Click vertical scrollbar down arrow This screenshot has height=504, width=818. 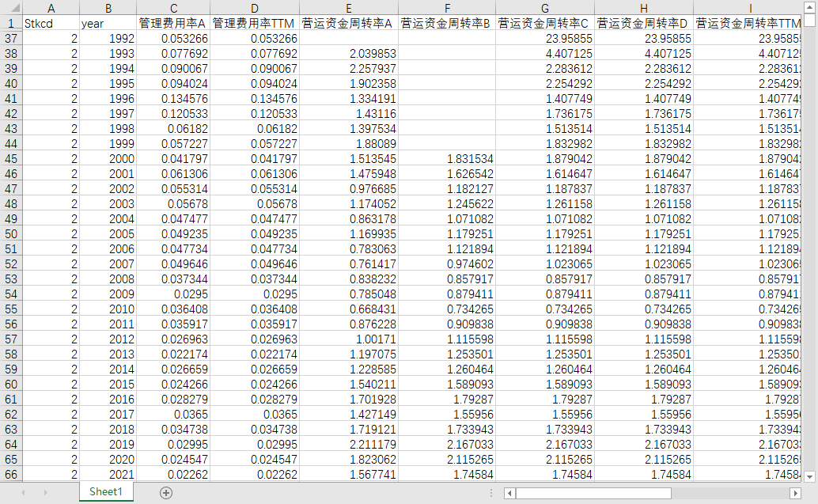tap(809, 476)
